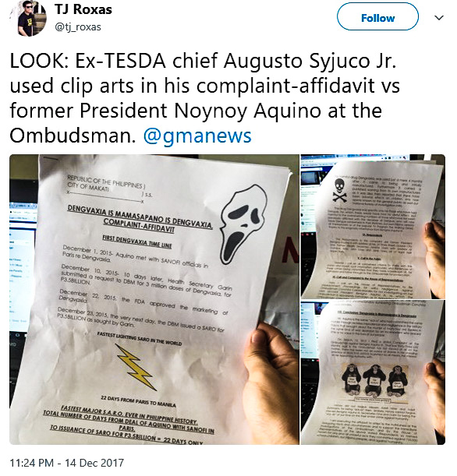Click the 11:24 PM - 14 Dec 2017 timestamp

(x=67, y=463)
